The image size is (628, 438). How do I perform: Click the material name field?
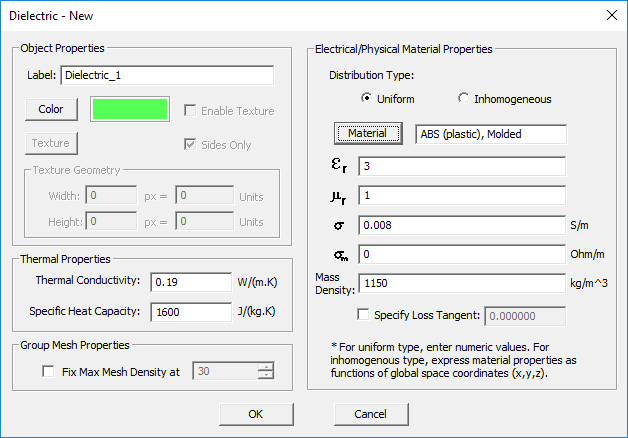490,134
